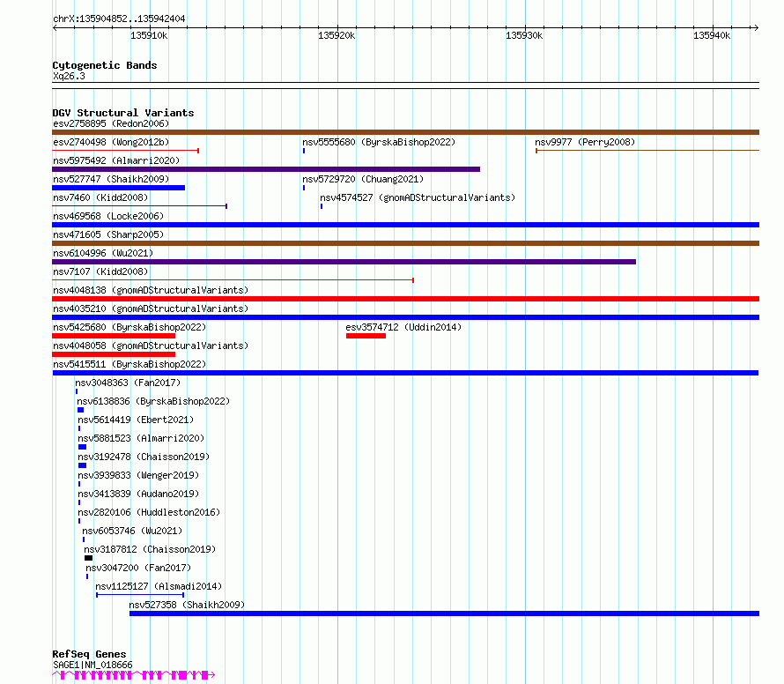Select the red nsv5425680 variant bar
This screenshot has width=784, height=684.
pyautogui.click(x=114, y=336)
